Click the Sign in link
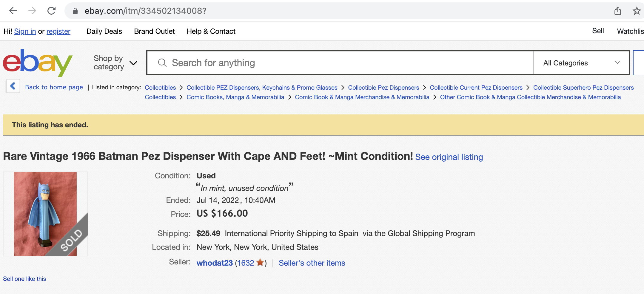This screenshot has width=644, height=294. (25, 31)
